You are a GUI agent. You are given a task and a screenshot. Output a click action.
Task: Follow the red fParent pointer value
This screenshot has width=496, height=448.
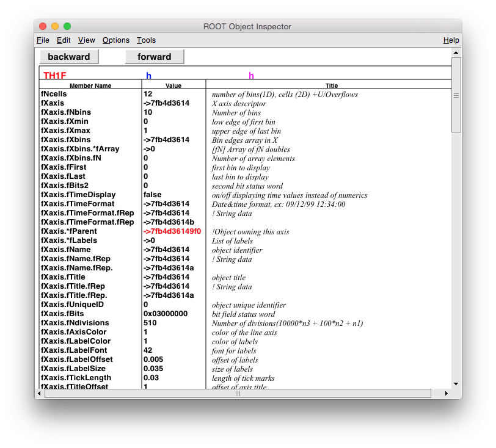(x=172, y=231)
